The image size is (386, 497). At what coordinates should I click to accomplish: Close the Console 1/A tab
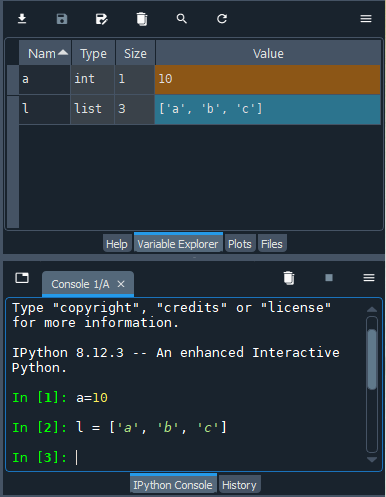[121, 284]
